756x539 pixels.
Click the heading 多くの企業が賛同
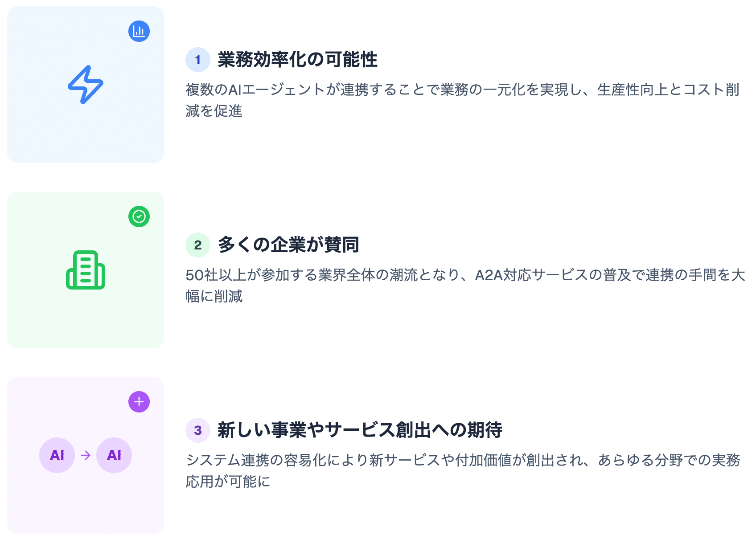tap(288, 245)
